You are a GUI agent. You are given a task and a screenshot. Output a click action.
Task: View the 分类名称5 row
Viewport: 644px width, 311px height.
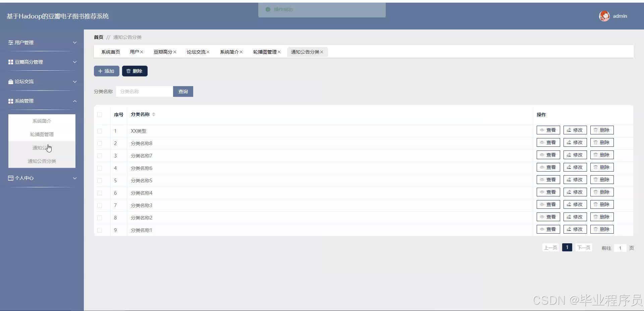(548, 180)
